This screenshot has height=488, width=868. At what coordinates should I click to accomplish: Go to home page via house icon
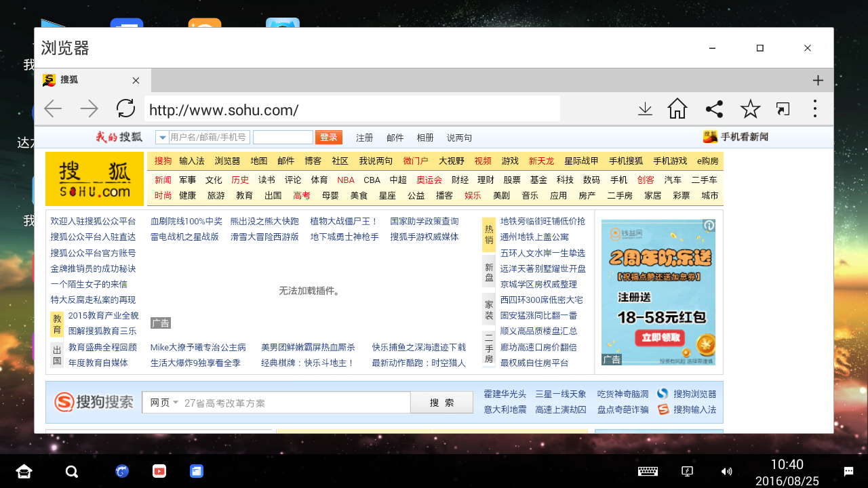coord(677,108)
